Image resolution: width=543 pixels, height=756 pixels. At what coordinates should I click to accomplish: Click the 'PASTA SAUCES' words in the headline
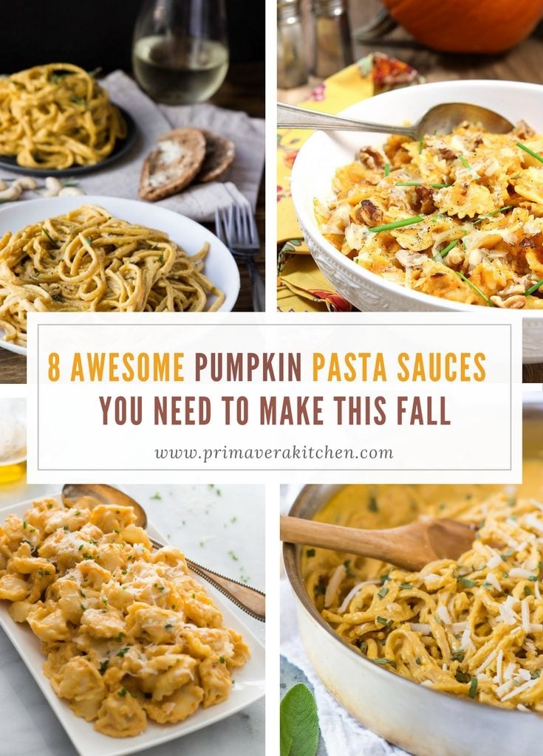(399, 368)
